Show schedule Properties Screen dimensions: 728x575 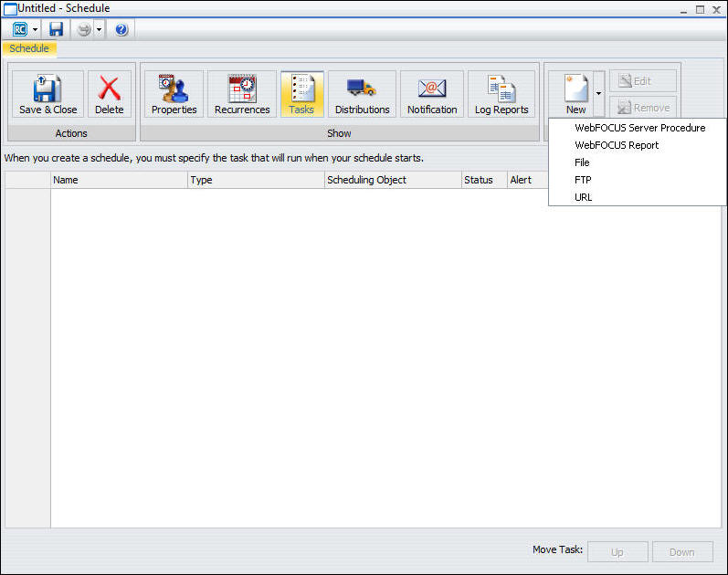tap(174, 94)
